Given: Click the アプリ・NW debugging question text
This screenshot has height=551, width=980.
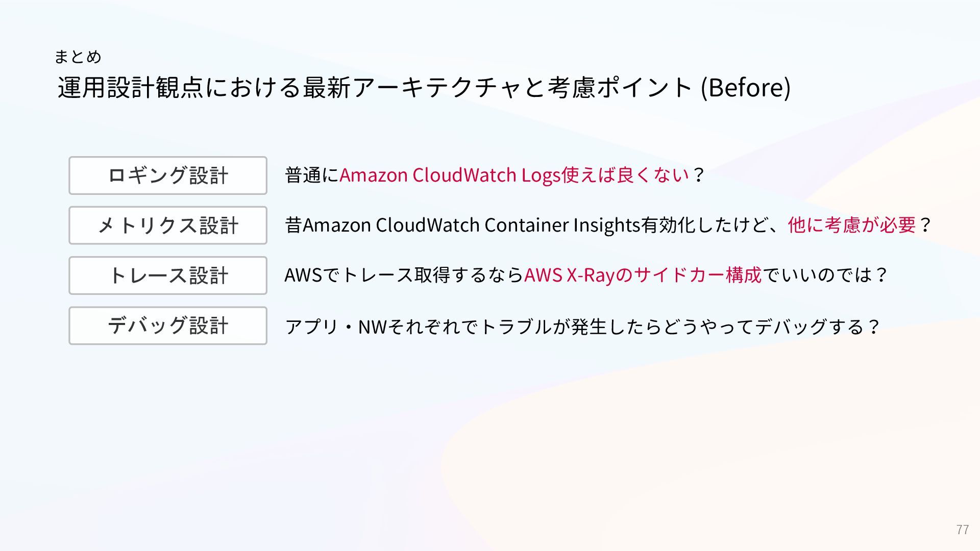Looking at the screenshot, I should coord(582,327).
